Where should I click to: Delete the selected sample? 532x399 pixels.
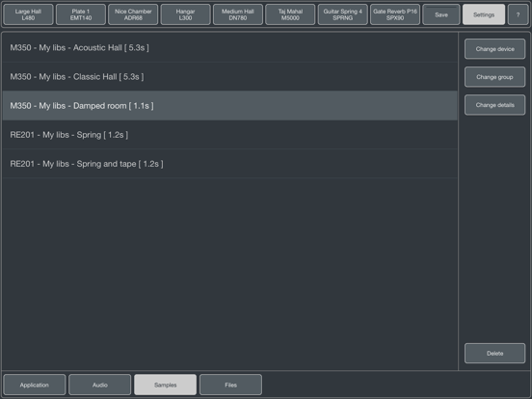pyautogui.click(x=494, y=353)
